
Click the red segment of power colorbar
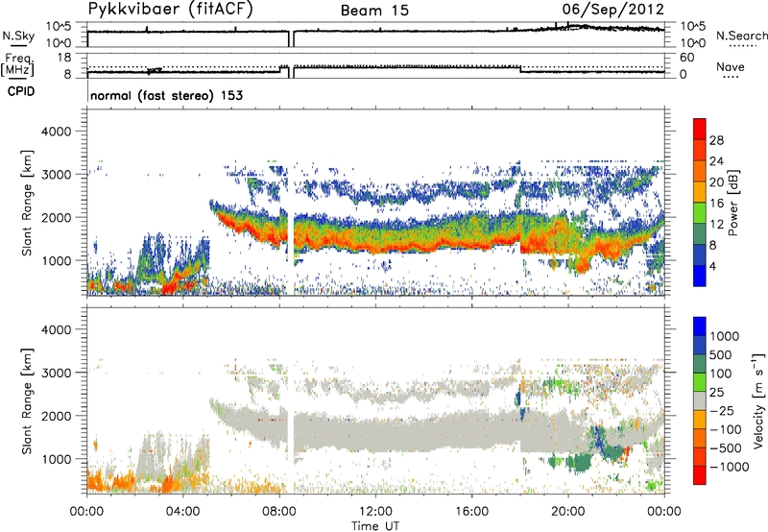(700, 130)
